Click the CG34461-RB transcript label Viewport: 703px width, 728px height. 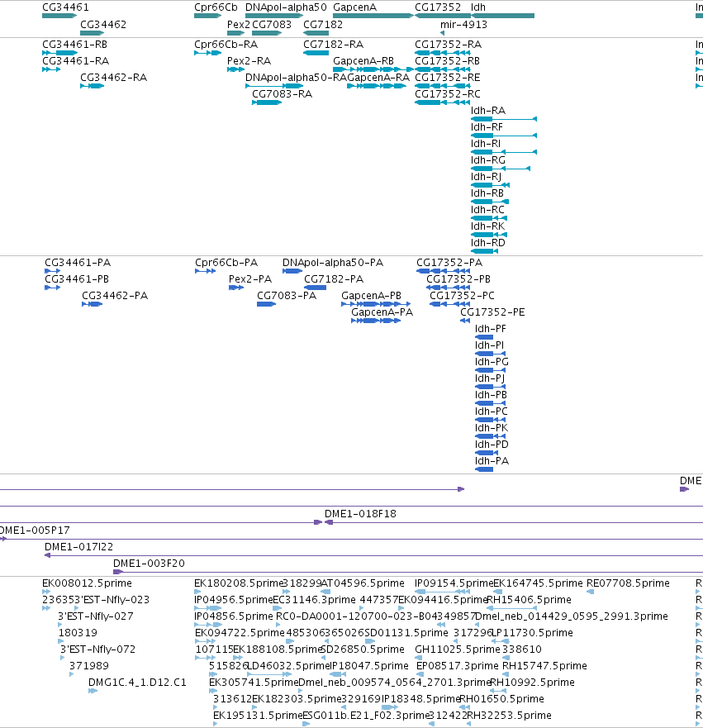click(x=74, y=45)
